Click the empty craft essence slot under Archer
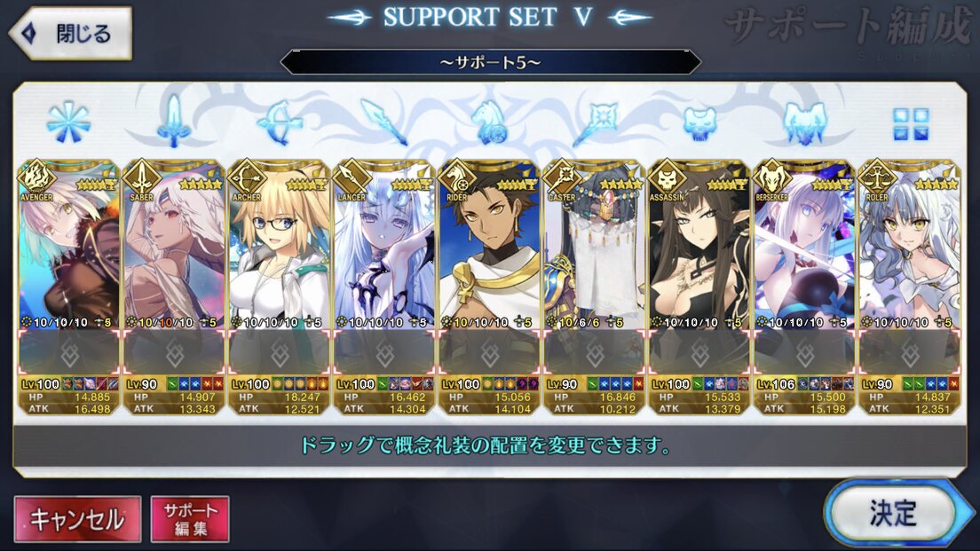 [x=280, y=353]
